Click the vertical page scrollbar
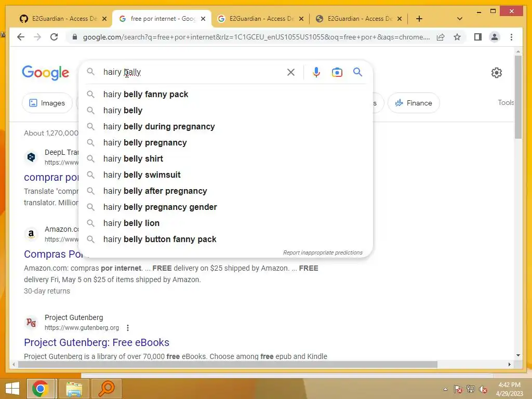 pos(518,97)
